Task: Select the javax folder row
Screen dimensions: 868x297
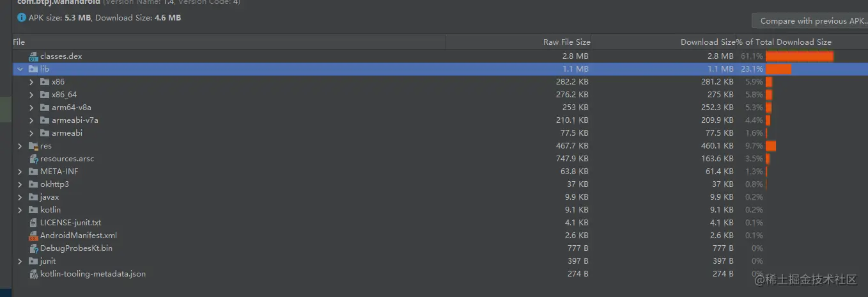Action: (440, 197)
